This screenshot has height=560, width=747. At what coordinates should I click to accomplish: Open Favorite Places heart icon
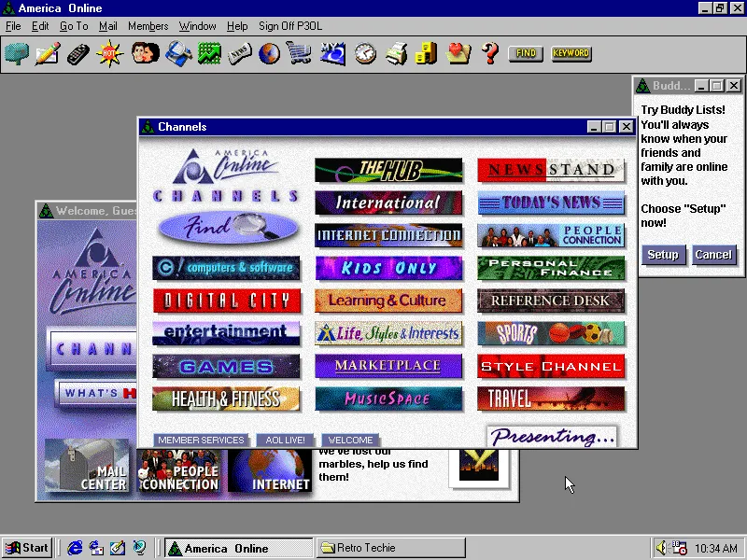(x=458, y=54)
